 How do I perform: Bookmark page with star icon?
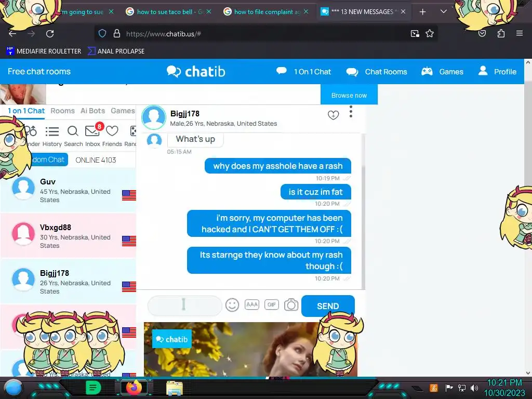click(430, 34)
